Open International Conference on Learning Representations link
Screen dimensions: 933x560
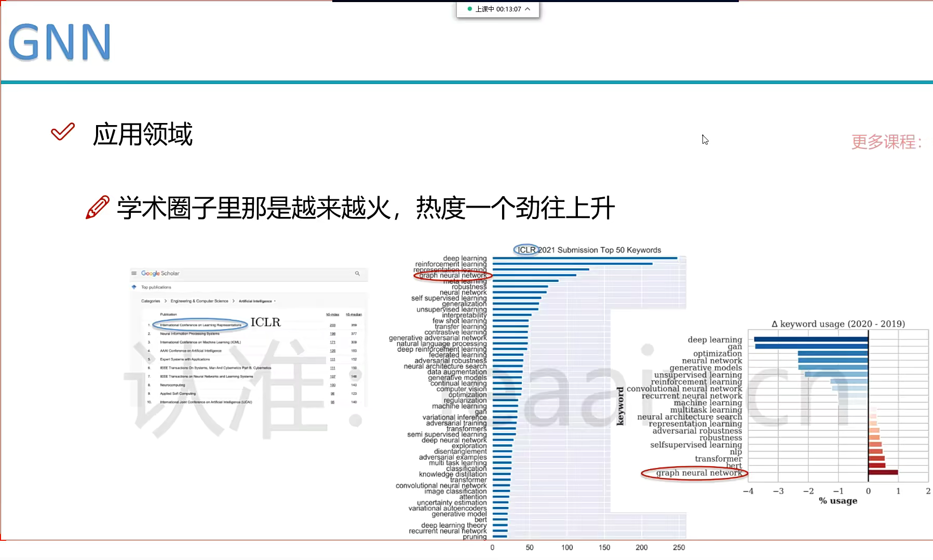(x=200, y=325)
